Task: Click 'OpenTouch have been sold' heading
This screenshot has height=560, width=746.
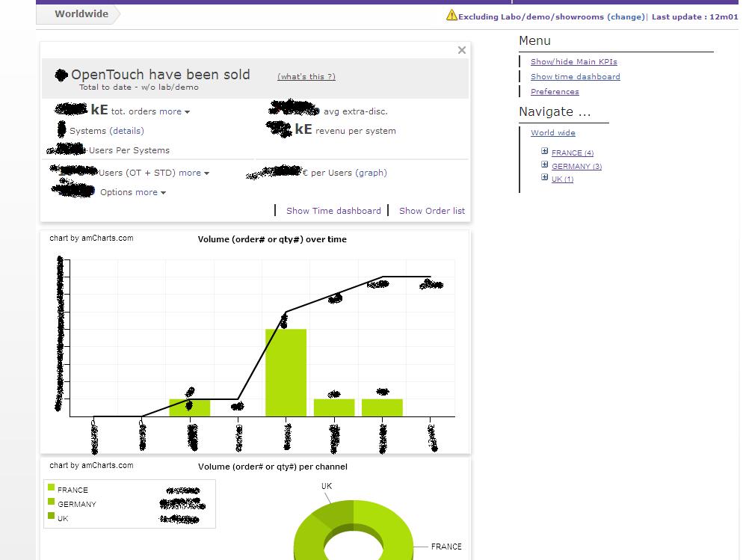Action: pos(160,75)
